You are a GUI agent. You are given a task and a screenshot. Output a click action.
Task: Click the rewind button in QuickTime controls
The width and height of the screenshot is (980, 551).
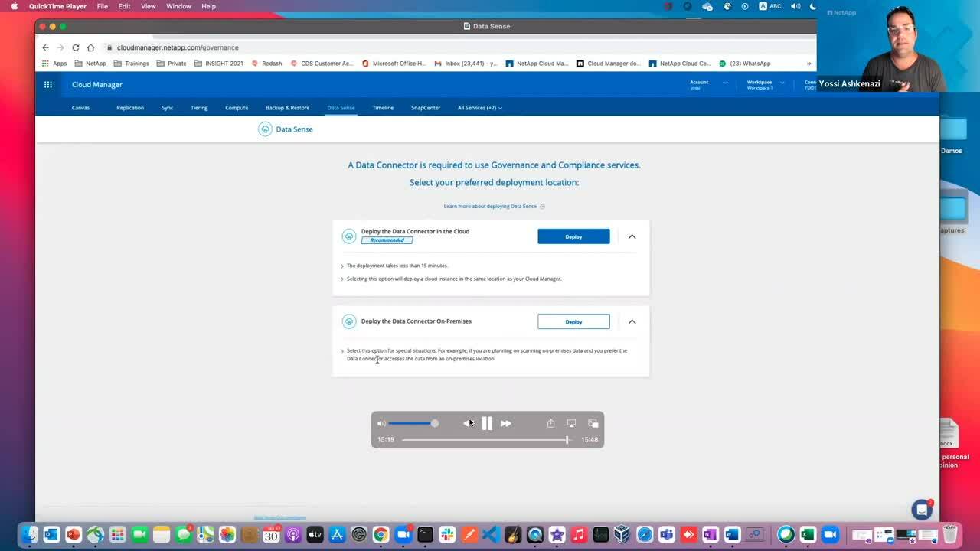point(468,423)
